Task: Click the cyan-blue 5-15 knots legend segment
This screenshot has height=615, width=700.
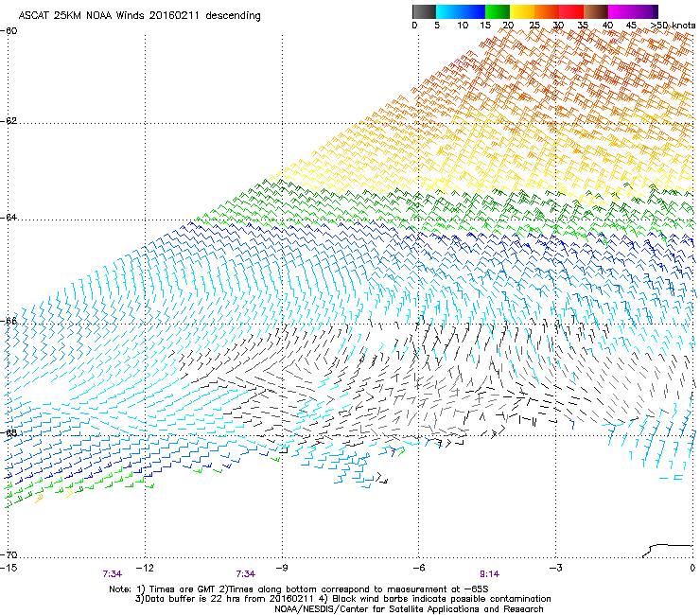Action: tap(461, 11)
